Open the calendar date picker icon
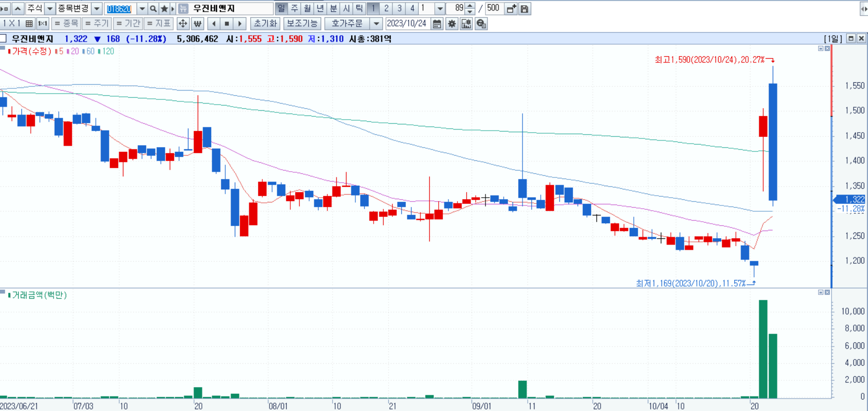The width and height of the screenshot is (868, 411). tap(437, 23)
